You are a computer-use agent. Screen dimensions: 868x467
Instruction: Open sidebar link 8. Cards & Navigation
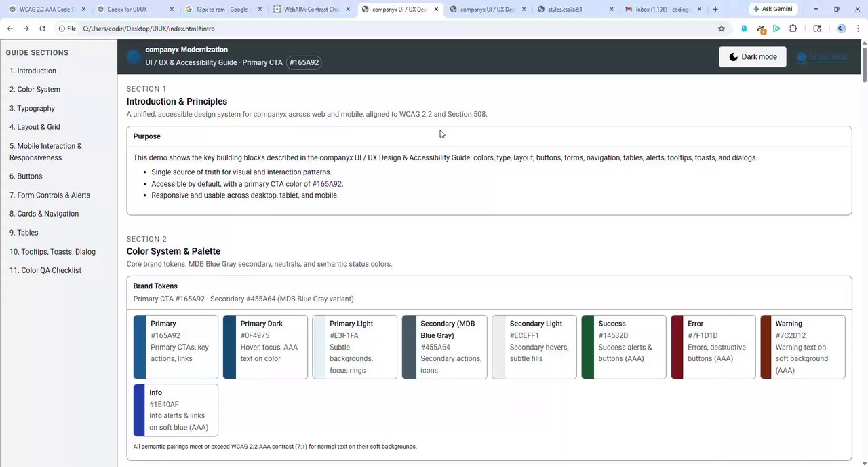(x=44, y=214)
